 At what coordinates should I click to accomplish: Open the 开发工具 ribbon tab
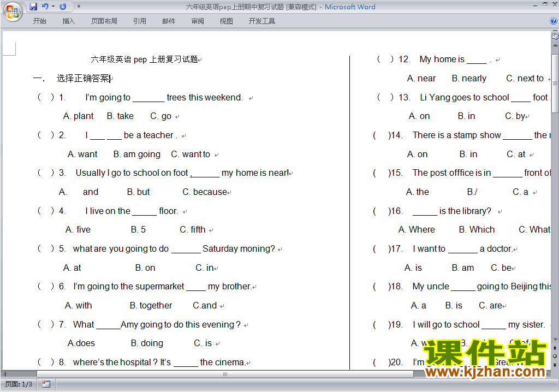pyautogui.click(x=261, y=21)
